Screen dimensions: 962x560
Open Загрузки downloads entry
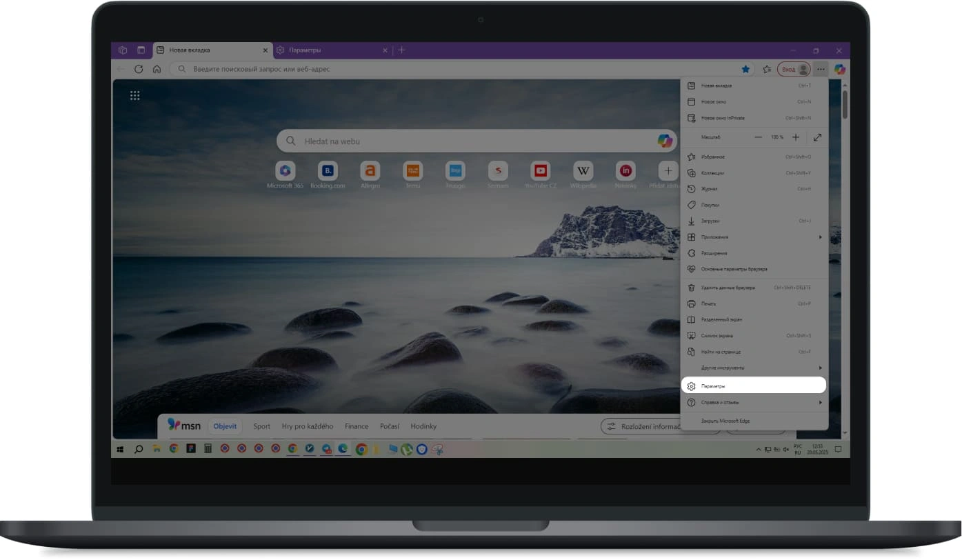(753, 221)
